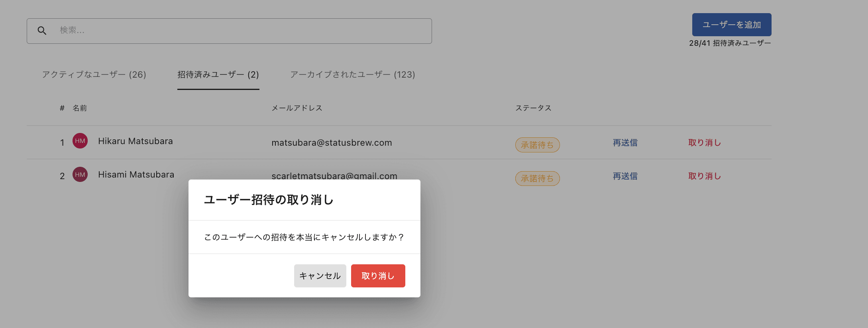Click 取り消し link in Hisami's row
This screenshot has height=328, width=868.
point(705,176)
